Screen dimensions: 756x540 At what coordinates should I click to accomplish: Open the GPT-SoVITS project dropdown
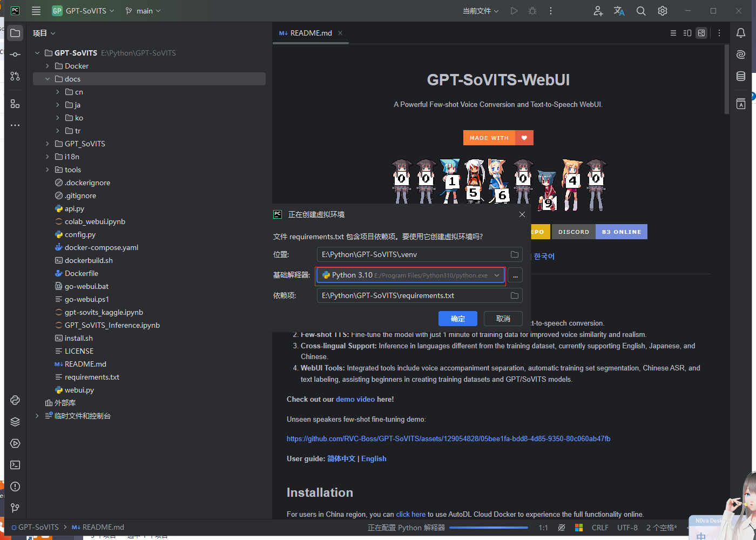pyautogui.click(x=83, y=11)
